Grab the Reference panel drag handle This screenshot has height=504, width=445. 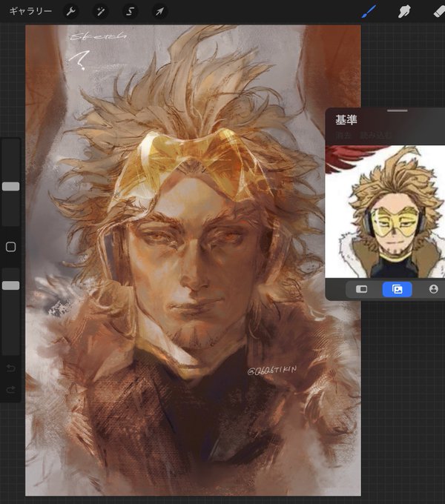[398, 111]
